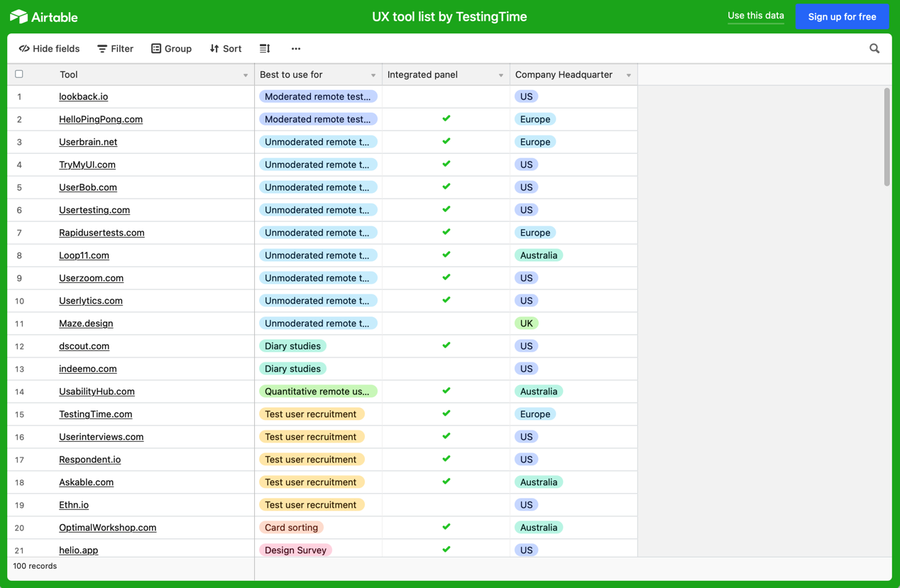Select the Diary studies tag for dscout.com
Viewport: 900px width, 588px height.
(292, 346)
